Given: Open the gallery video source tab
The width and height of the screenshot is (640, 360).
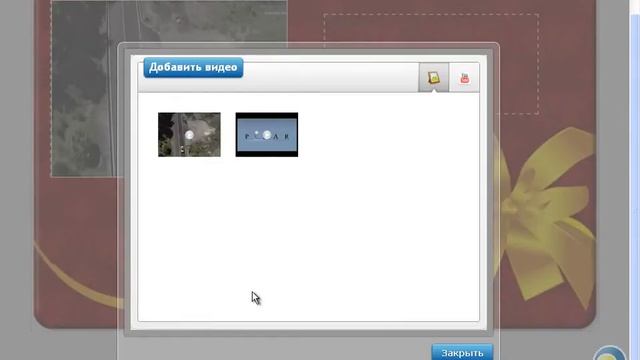Looking at the screenshot, I should point(433,77).
